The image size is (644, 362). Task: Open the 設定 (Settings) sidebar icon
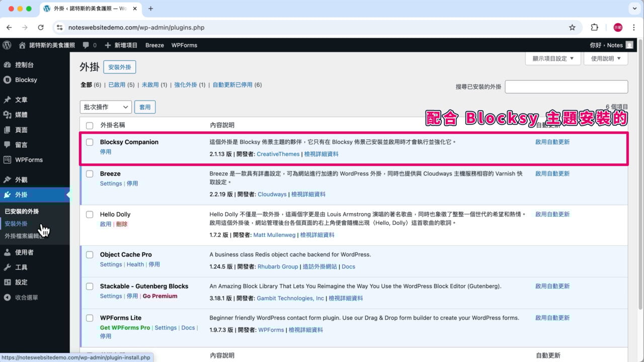20,282
